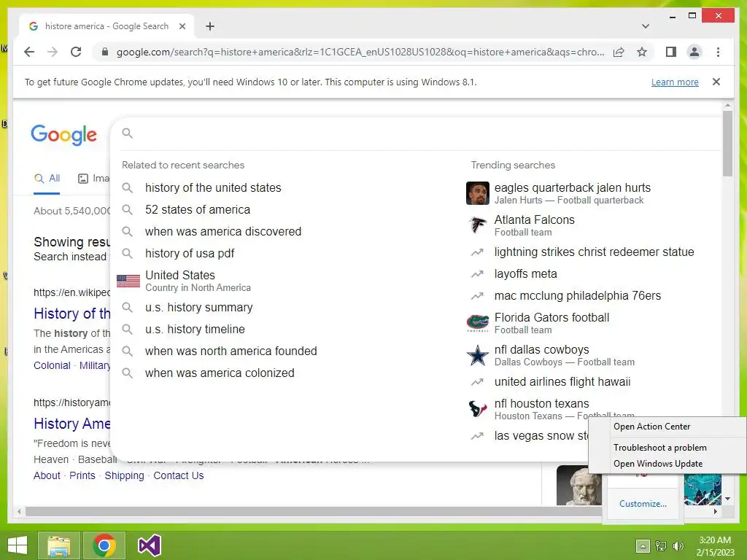This screenshot has width=747, height=560.
Task: Open trending 'mac mcclung philadelphia 76ers'
Action: (x=578, y=296)
